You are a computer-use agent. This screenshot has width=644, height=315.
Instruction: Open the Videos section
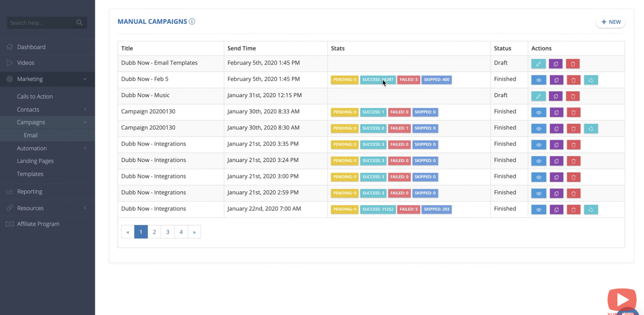pos(26,63)
